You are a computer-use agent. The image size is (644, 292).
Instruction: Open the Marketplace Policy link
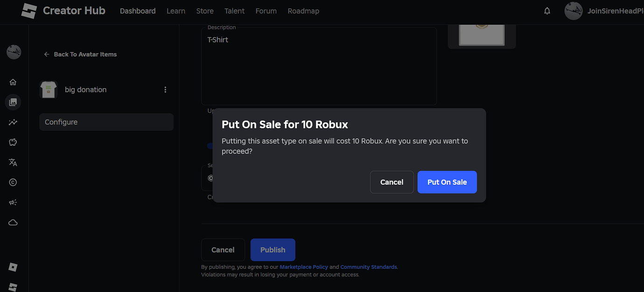(303, 267)
